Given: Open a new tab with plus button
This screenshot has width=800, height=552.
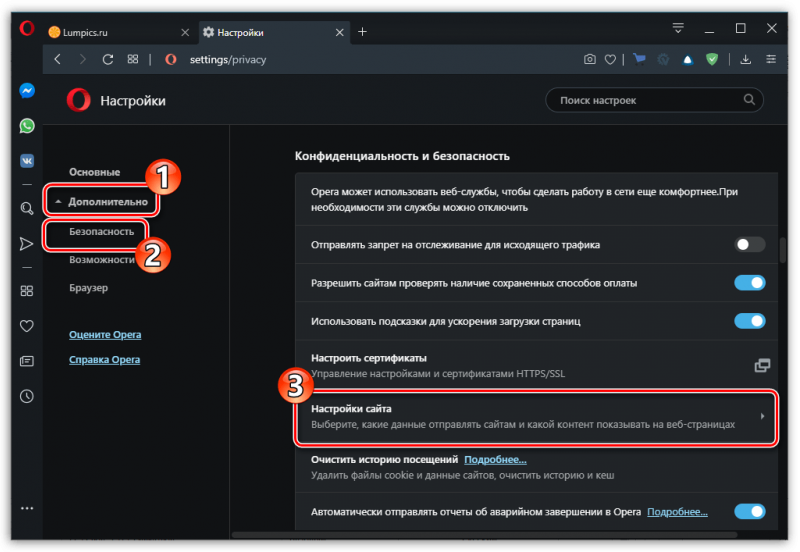Looking at the screenshot, I should [362, 32].
